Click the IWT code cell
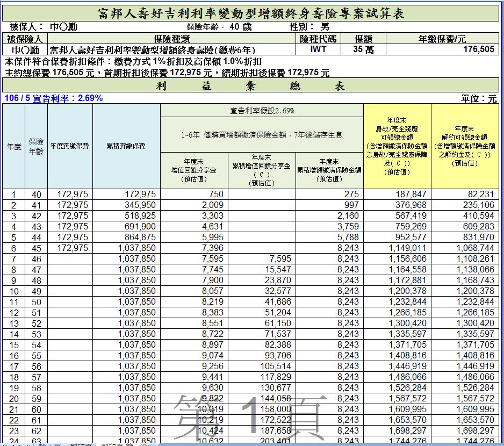 pyautogui.click(x=318, y=49)
